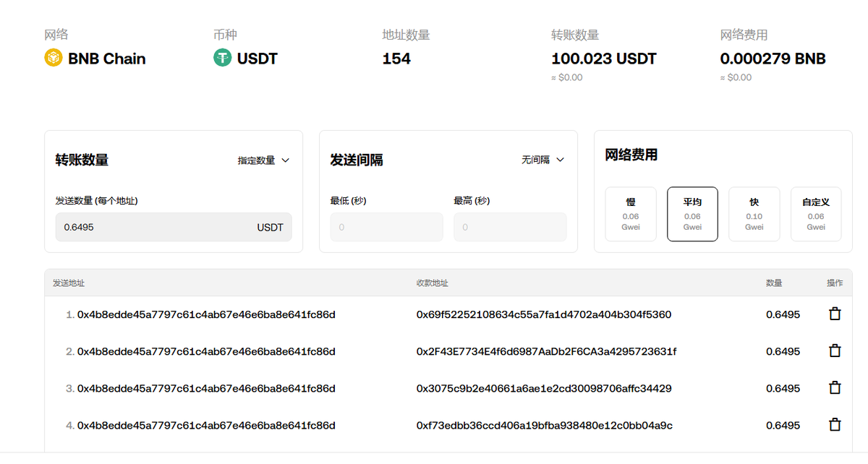Select the 自定义 custom fee option

click(816, 214)
